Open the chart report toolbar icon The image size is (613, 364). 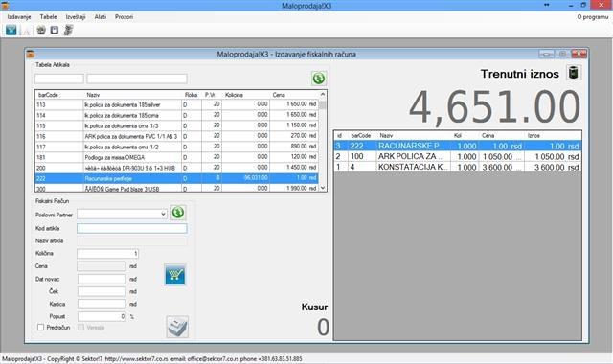(x=26, y=31)
